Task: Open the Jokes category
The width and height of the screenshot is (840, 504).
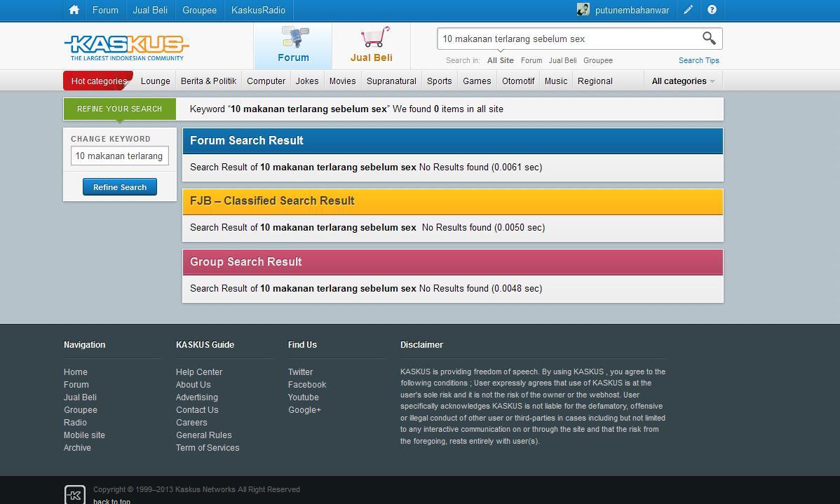Action: pyautogui.click(x=307, y=81)
